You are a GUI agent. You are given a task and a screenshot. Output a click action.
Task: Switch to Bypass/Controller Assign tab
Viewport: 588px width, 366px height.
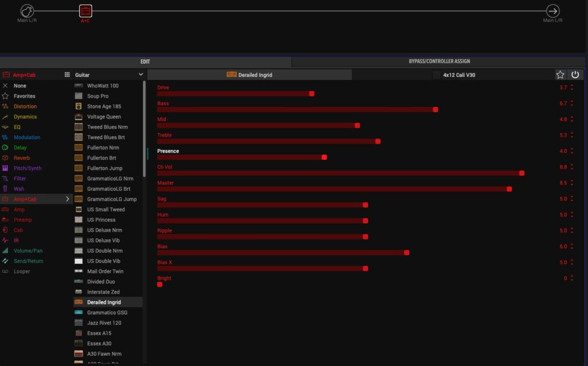(x=439, y=61)
